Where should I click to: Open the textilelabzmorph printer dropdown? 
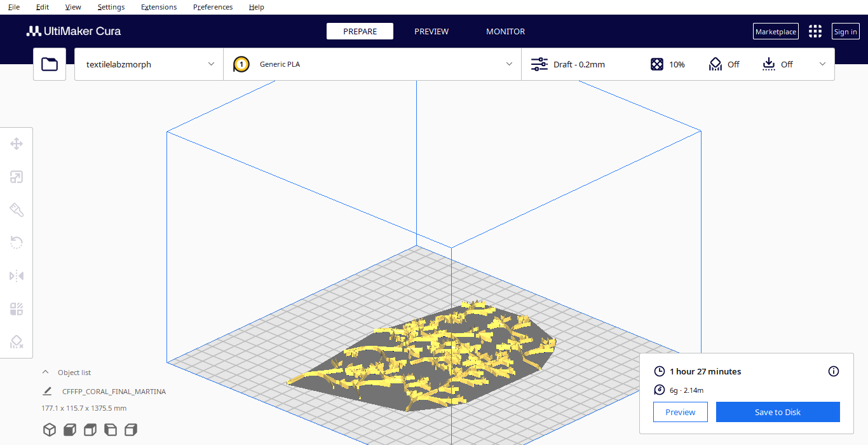[149, 64]
